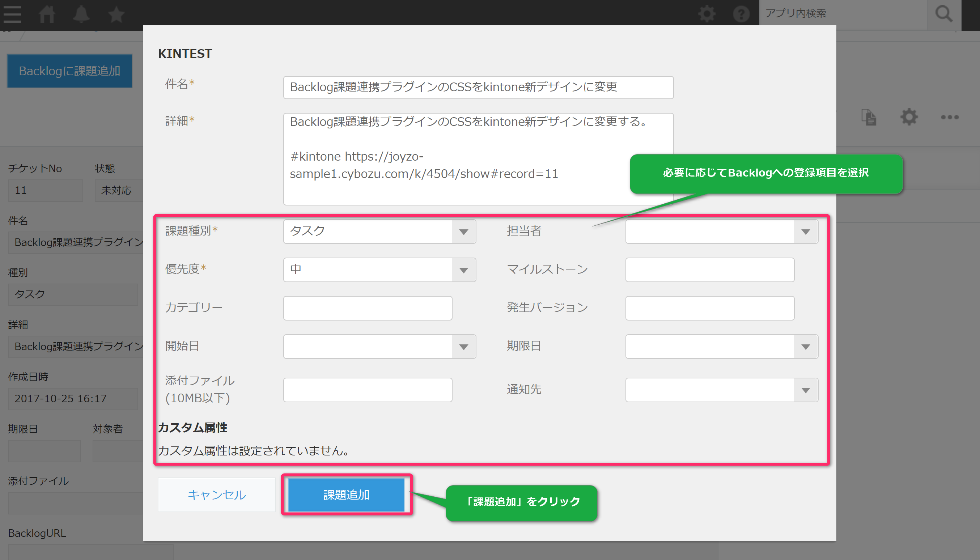This screenshot has height=560, width=980.
Task: Click the 作成日時 value 2017-10-25 16:17
Action: point(73,399)
